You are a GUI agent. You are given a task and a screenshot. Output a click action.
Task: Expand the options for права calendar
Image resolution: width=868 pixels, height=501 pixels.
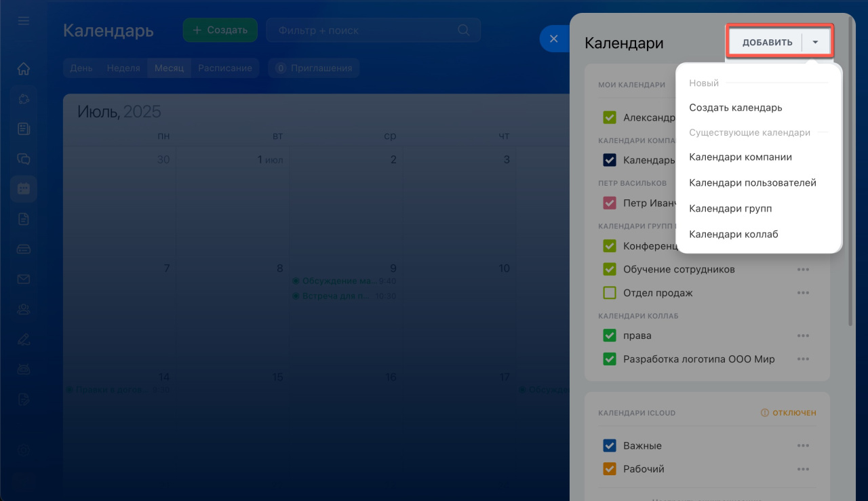point(803,336)
